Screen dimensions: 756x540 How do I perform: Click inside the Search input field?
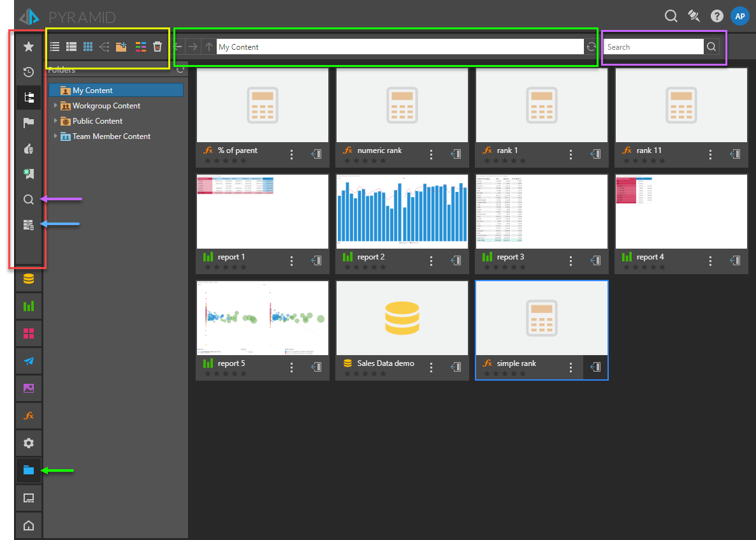[653, 47]
